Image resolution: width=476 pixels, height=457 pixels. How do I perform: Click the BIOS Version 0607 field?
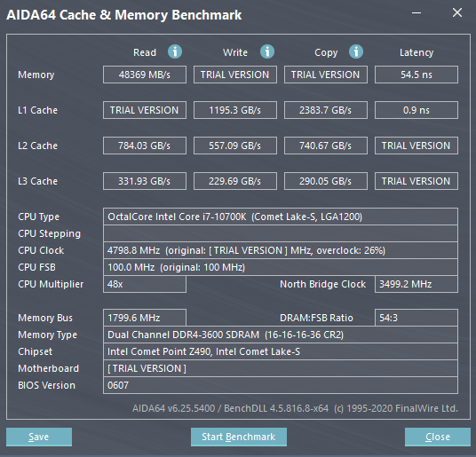point(281,385)
